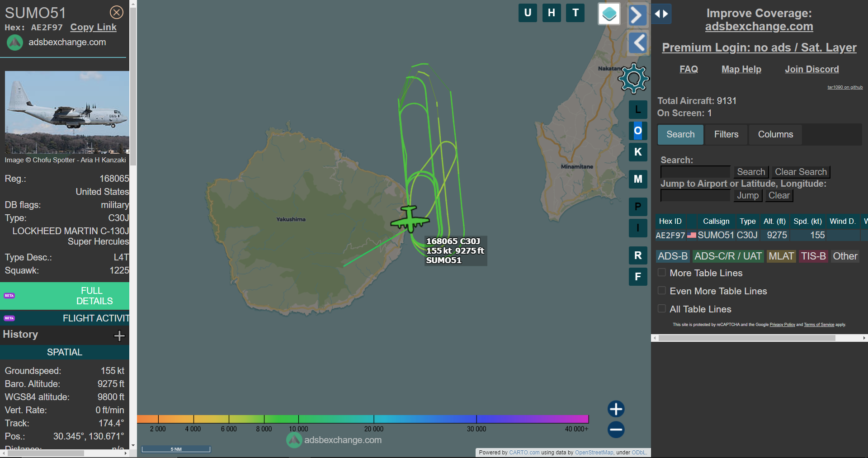This screenshot has height=458, width=868.
Task: Sort table by Spd. (kt) column
Action: pyautogui.click(x=807, y=221)
